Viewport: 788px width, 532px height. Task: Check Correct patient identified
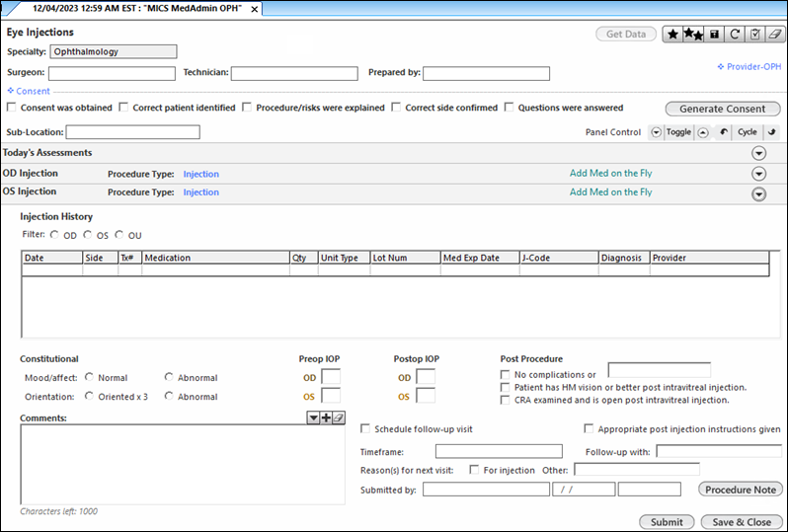coord(123,107)
